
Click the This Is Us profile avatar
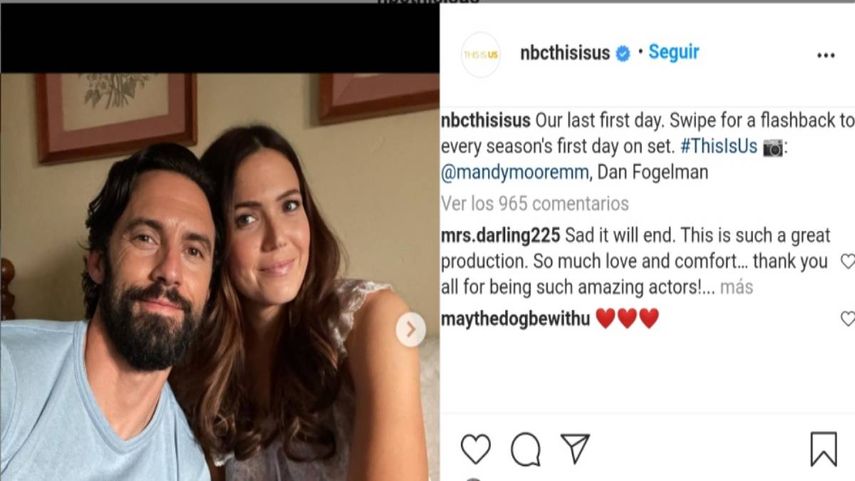coord(480,54)
